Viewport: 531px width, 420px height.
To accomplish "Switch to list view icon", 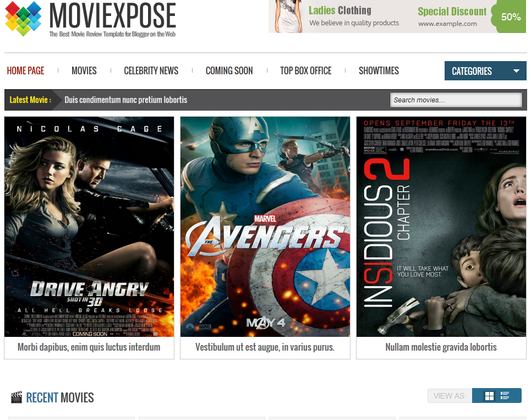I will (x=505, y=396).
